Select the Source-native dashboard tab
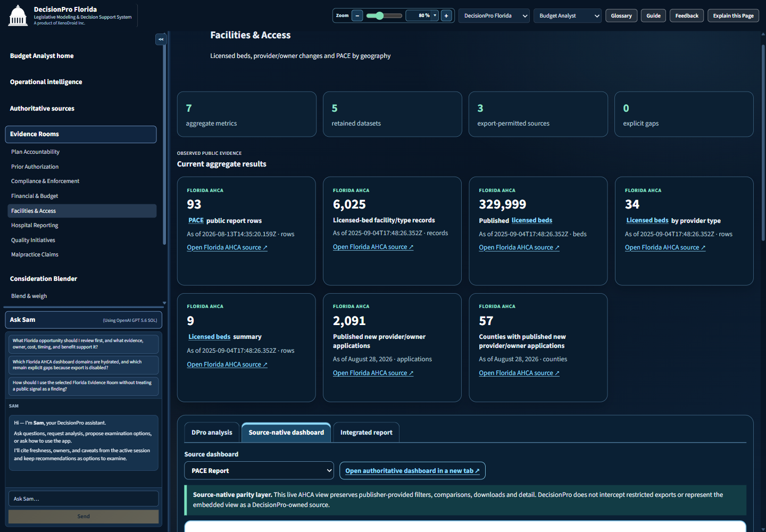This screenshot has height=532, width=766. (286, 433)
